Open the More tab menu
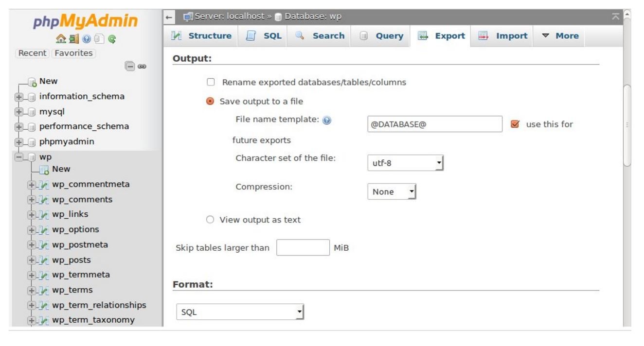 pos(559,36)
